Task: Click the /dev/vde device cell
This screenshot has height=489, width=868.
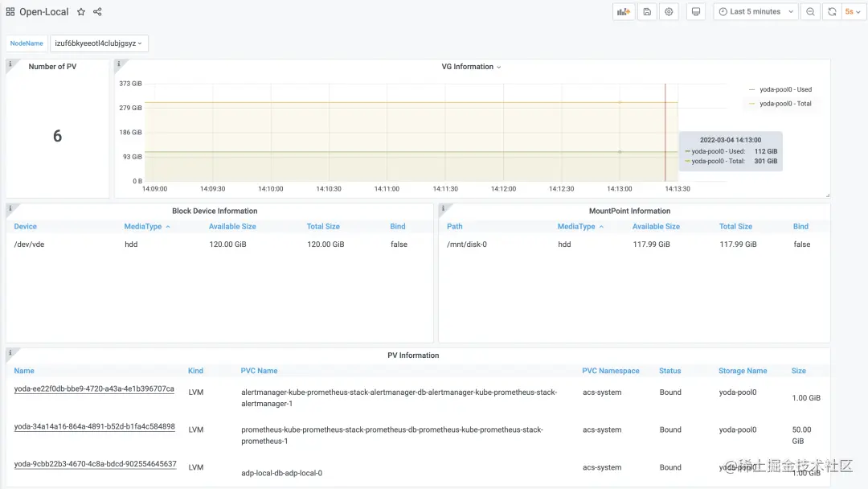Action: click(29, 244)
